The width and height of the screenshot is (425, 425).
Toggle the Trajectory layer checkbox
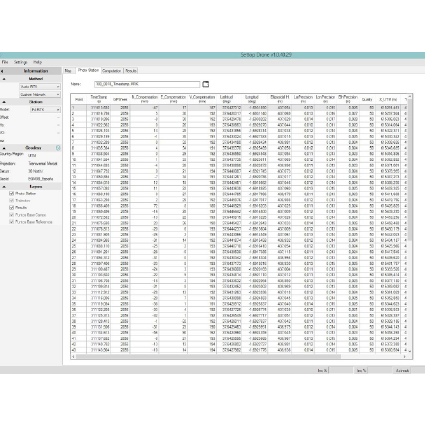12,200
